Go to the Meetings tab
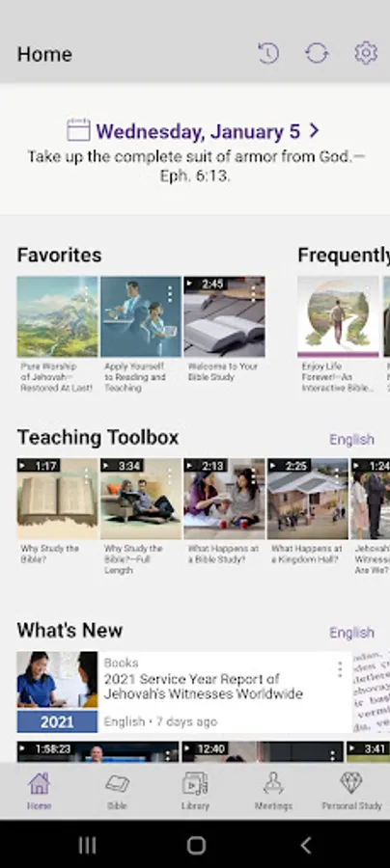Image resolution: width=390 pixels, height=868 pixels. point(273,792)
